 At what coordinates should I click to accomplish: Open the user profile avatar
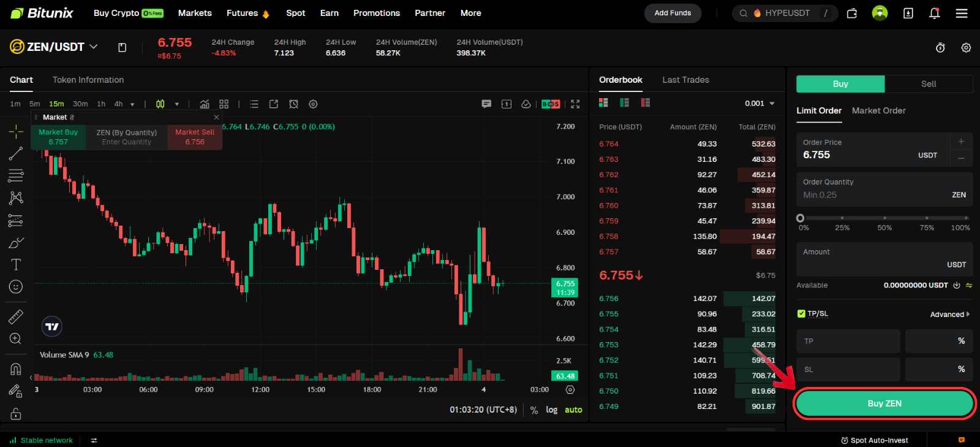pos(880,13)
